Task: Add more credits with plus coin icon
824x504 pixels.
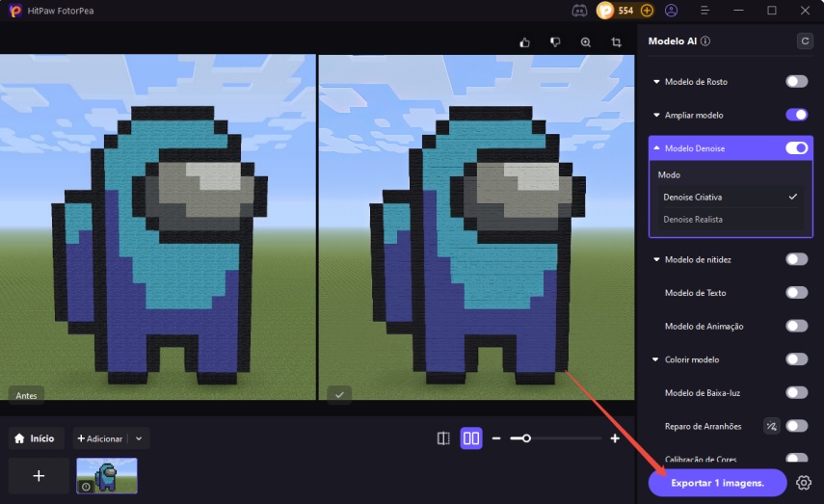Action: coord(647,11)
